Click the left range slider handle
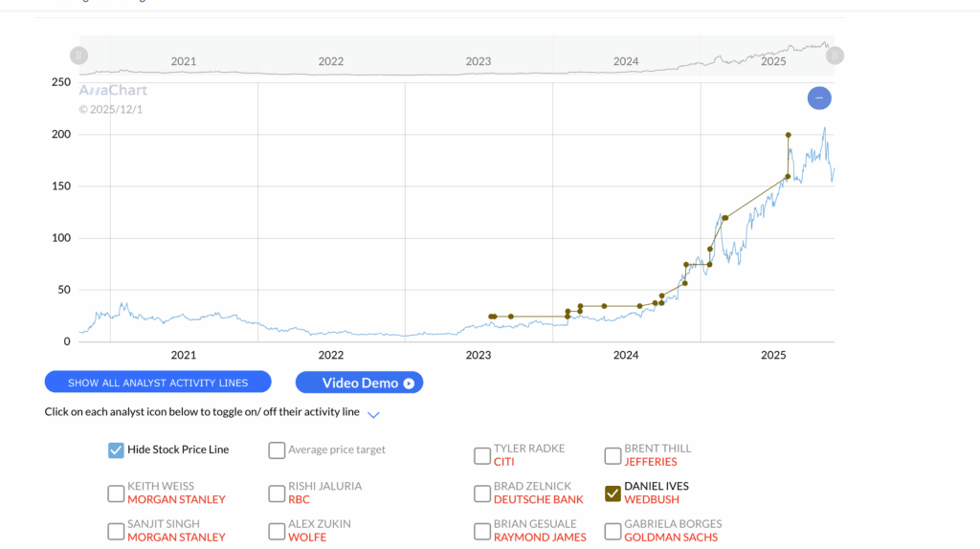Viewport: 980px width, 549px height. pyautogui.click(x=79, y=55)
